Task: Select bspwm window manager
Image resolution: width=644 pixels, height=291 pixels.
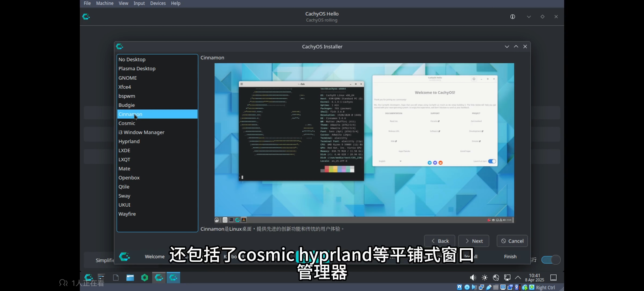Action: [x=157, y=96]
